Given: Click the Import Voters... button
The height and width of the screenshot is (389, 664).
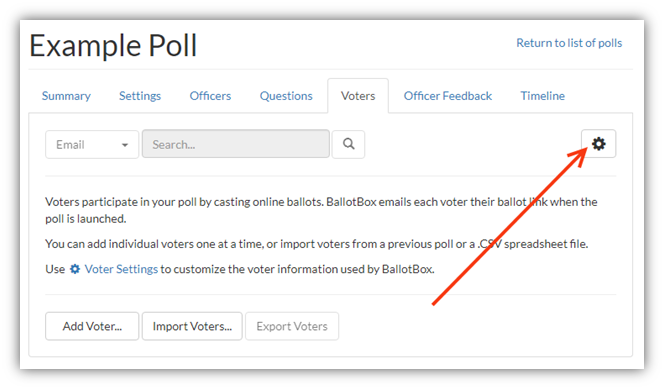Looking at the screenshot, I should 192,326.
